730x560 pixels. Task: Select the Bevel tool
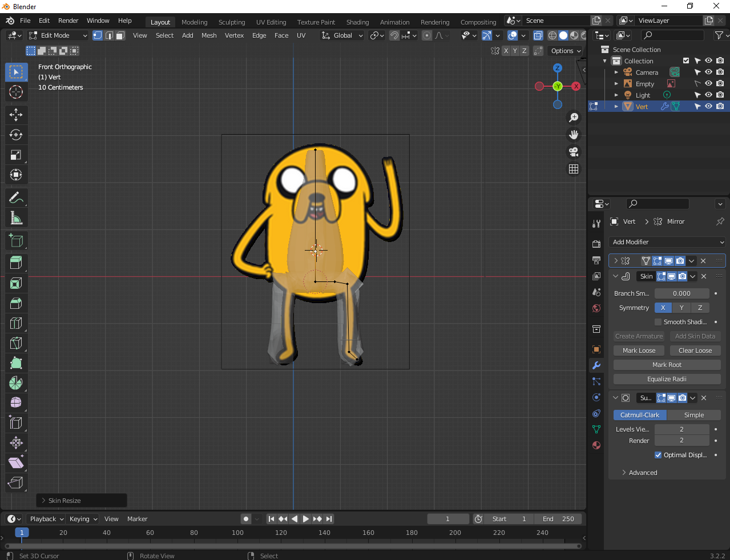coord(16,303)
